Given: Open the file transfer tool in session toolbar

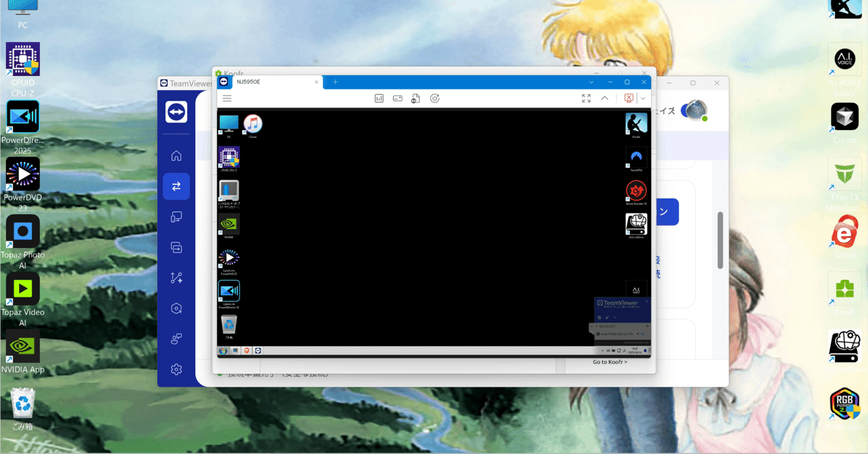Looking at the screenshot, I should click(415, 98).
